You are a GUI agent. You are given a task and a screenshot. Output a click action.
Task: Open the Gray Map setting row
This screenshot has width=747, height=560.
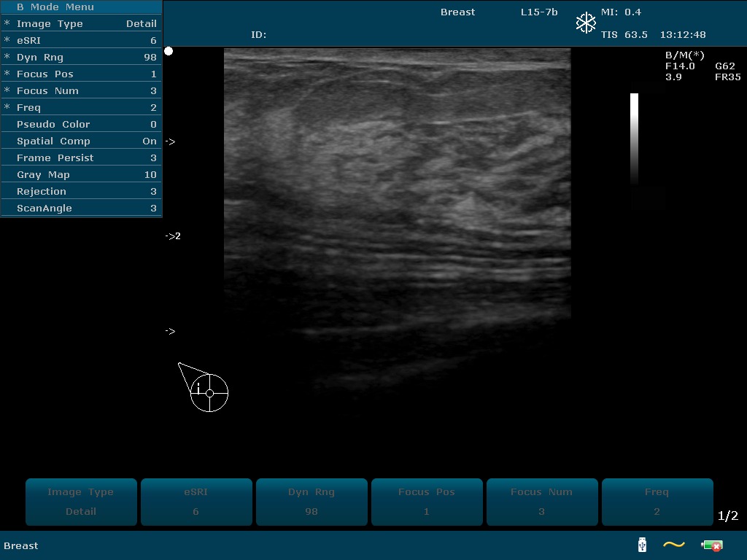click(x=81, y=175)
